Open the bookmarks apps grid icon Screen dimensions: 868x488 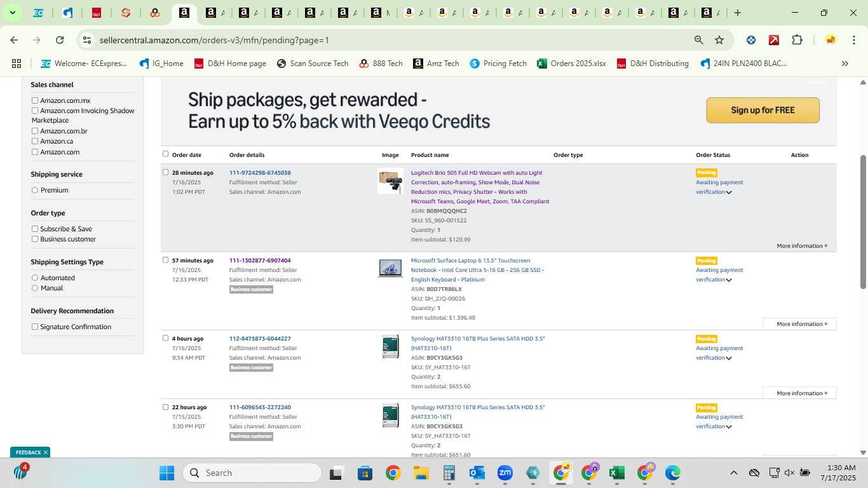click(x=17, y=64)
